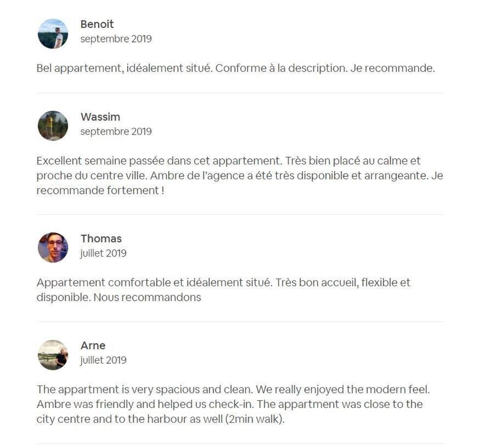Open Arne's profile avatar
This screenshot has width=479, height=448.
(53, 355)
